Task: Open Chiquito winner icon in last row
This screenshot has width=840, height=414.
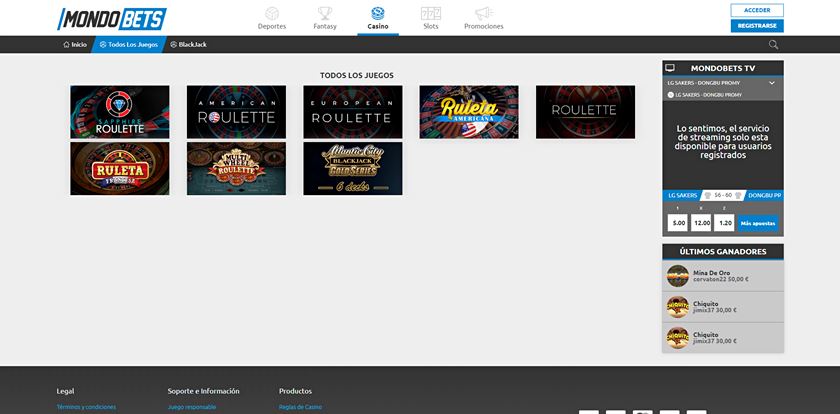Action: pos(678,338)
